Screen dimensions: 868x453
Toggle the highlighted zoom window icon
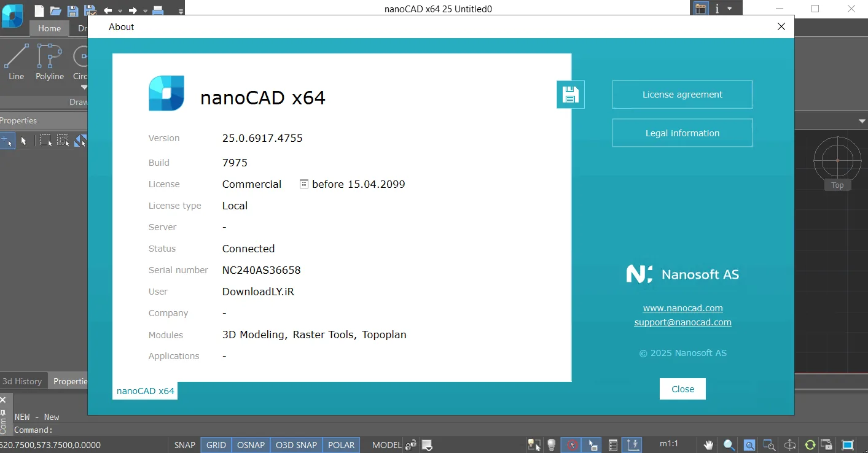[x=749, y=445]
